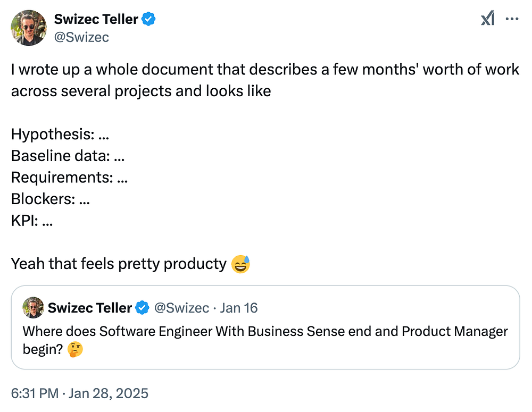This screenshot has height=412, width=532.
Task: Click the @Swizec handle in the quoted tweet
Action: pyautogui.click(x=181, y=307)
